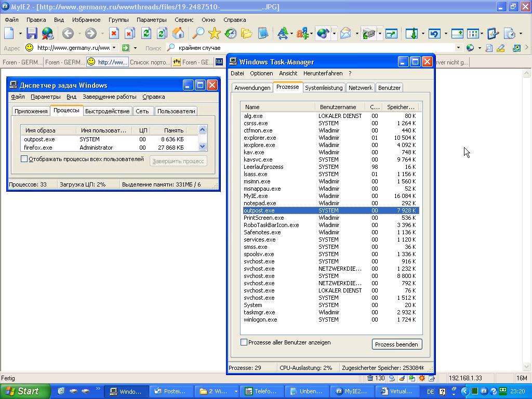Click the scroll up arrow in Диспетчер задач list
This screenshot has width=532, height=399.
point(202,129)
